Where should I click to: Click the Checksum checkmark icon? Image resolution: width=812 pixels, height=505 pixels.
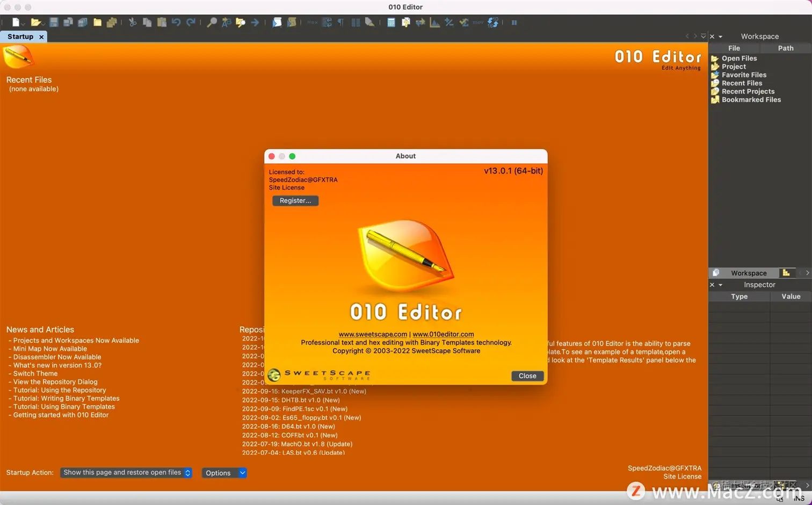pyautogui.click(x=464, y=23)
